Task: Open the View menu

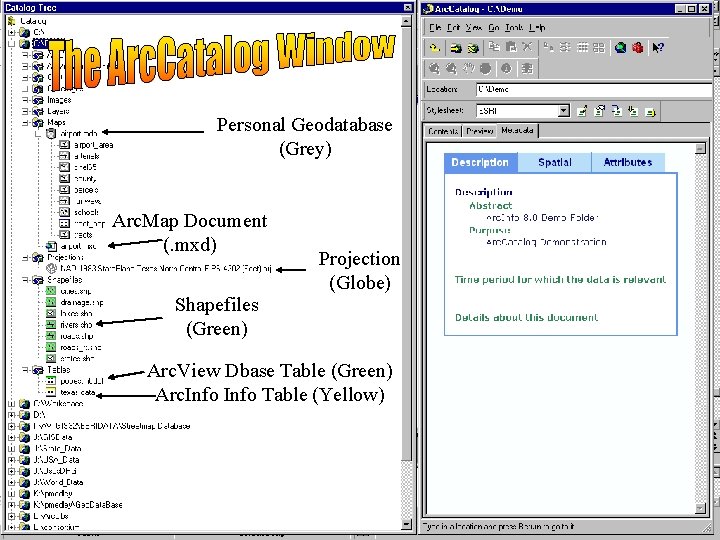Action: tap(473, 28)
